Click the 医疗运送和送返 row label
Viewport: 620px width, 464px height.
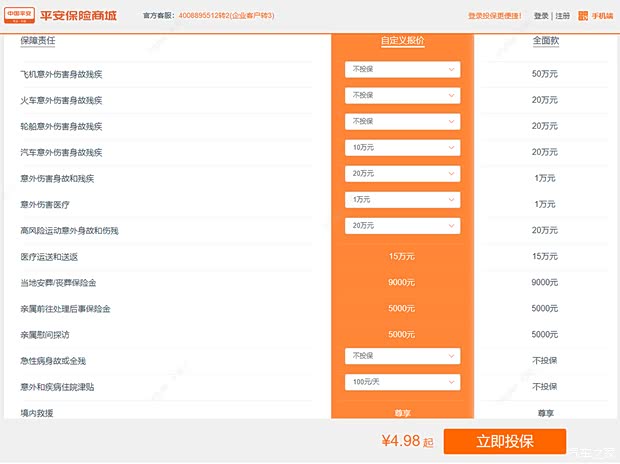coord(49,257)
